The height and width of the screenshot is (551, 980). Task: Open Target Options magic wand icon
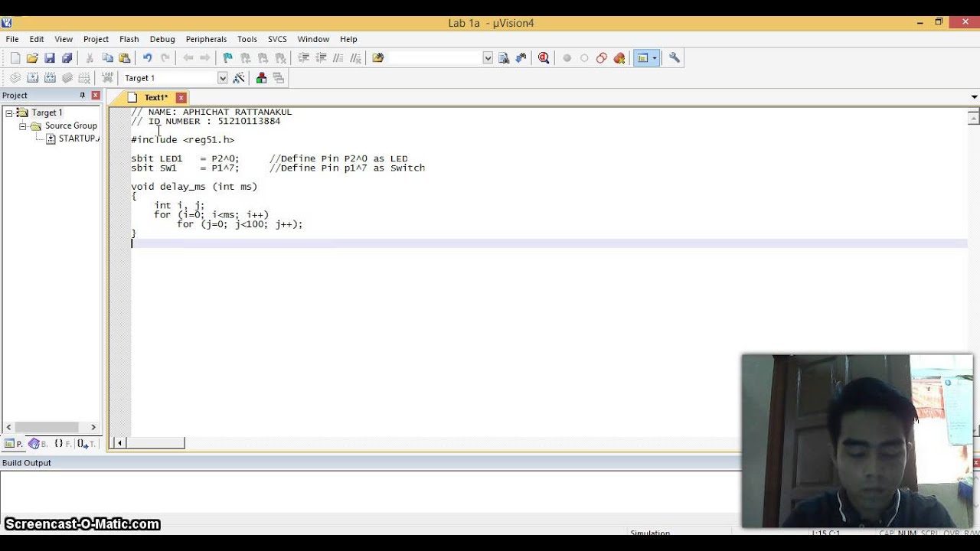[239, 78]
